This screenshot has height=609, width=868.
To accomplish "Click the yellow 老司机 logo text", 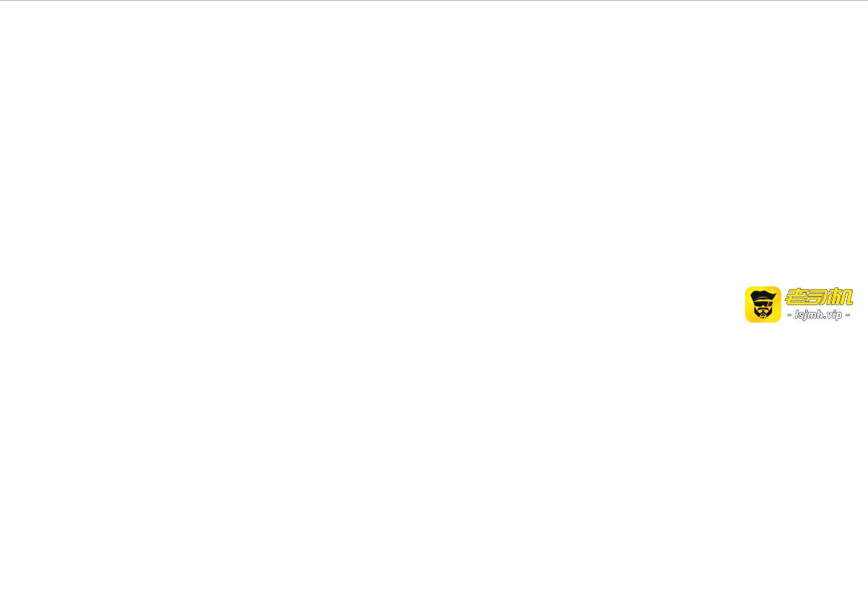I will (819, 297).
